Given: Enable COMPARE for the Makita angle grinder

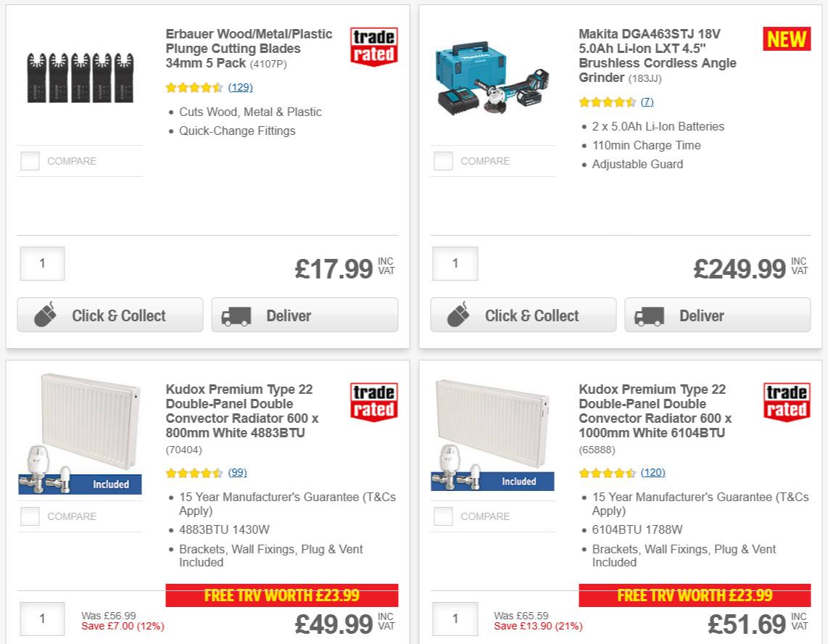Looking at the screenshot, I should pos(443,160).
